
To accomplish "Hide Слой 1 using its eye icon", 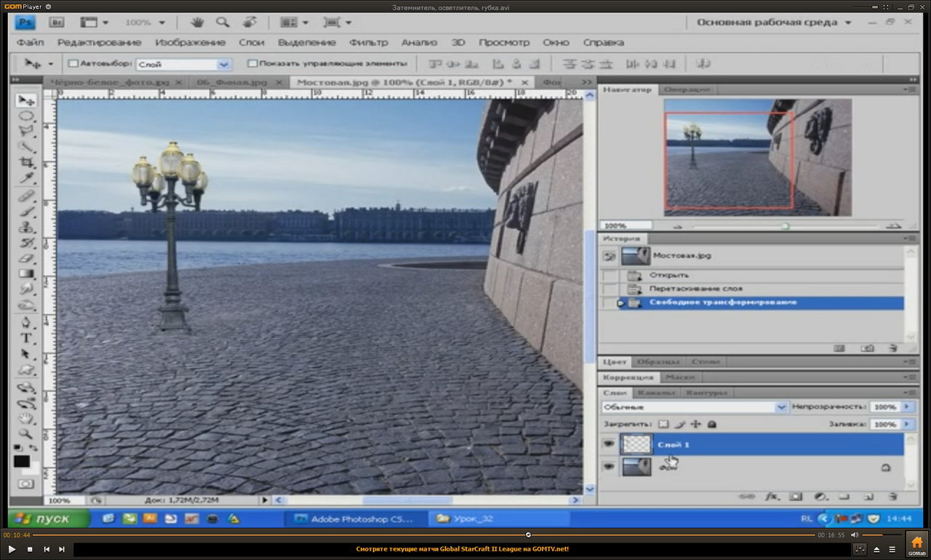I will pos(609,444).
